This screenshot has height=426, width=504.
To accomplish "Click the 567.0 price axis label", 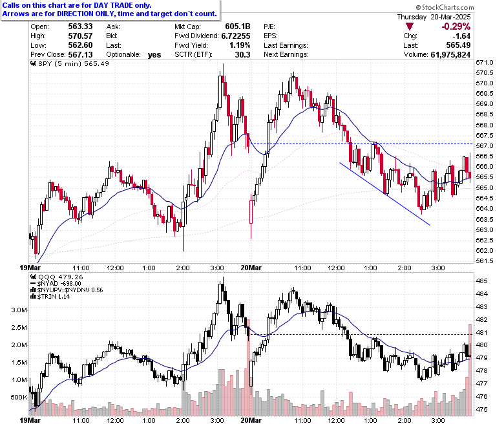I will [485, 146].
